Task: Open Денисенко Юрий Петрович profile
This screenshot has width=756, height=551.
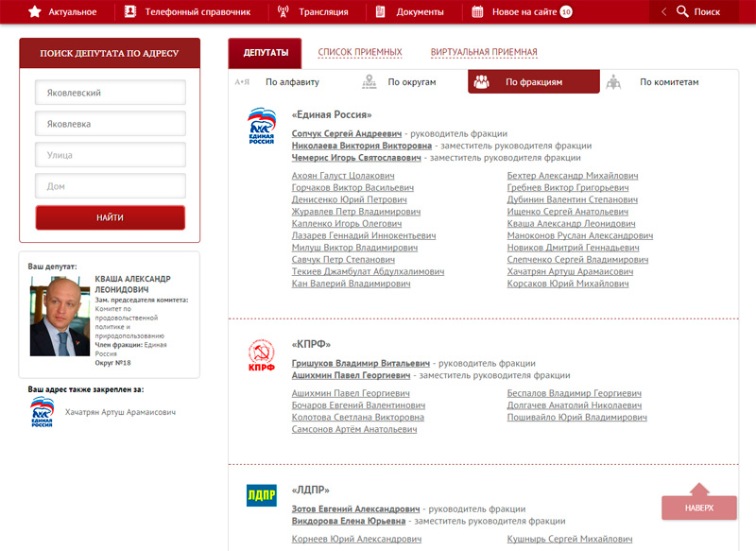Action: tap(349, 199)
